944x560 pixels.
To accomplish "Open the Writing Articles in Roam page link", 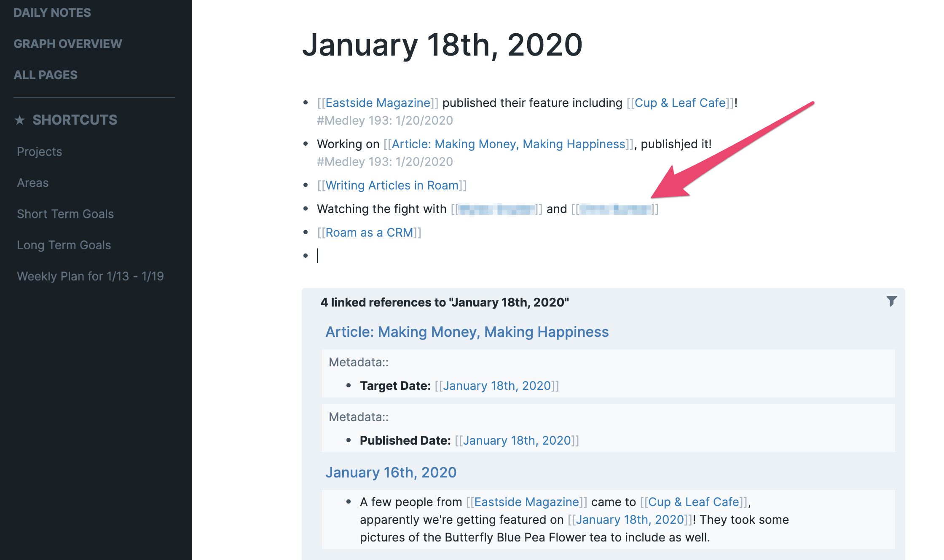I will pos(392,185).
